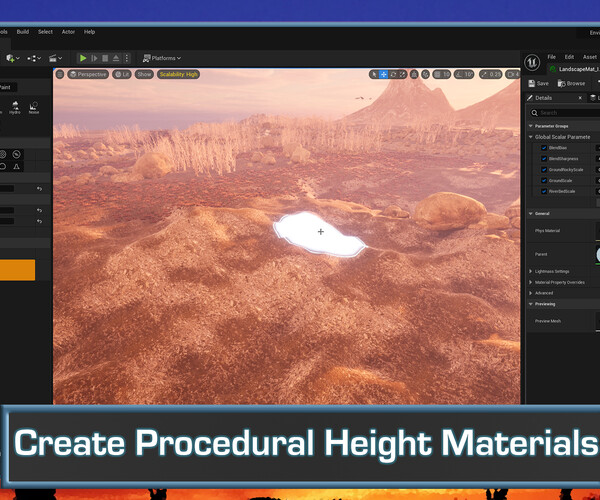This screenshot has height=500, width=600.
Task: Activate the Translate gizmo tool
Action: tap(383, 74)
